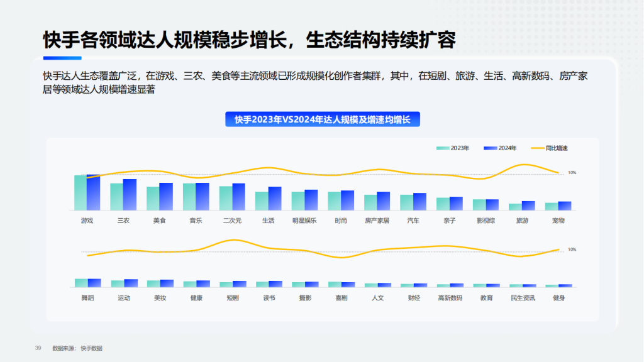644x362 pixels.
Task: Click the 2023年 legend swatch
Action: tap(442, 148)
